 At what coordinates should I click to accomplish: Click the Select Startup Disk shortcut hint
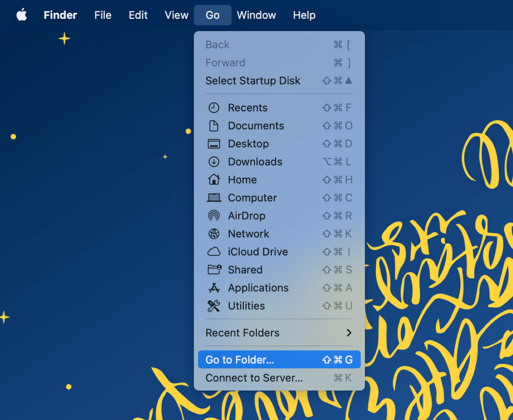tap(337, 81)
